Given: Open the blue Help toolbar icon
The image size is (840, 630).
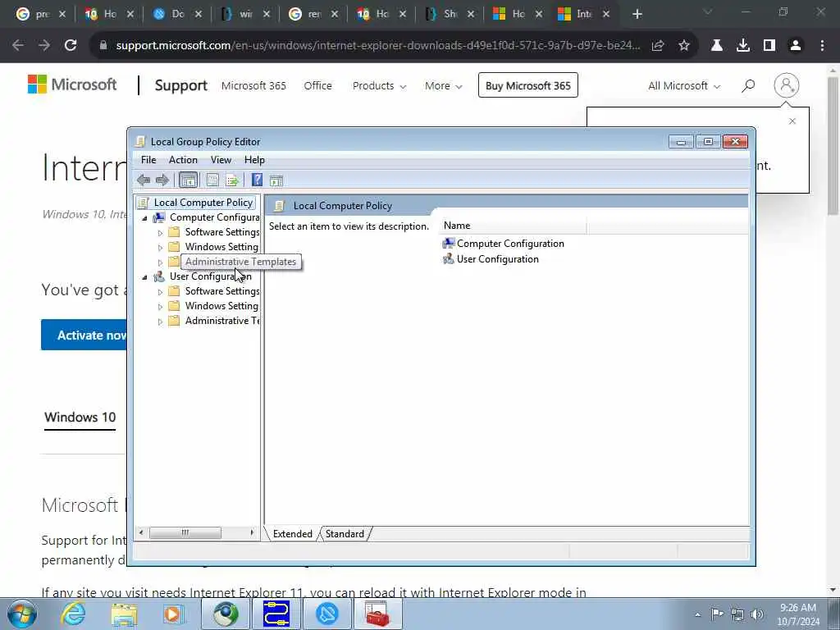Looking at the screenshot, I should click(257, 180).
